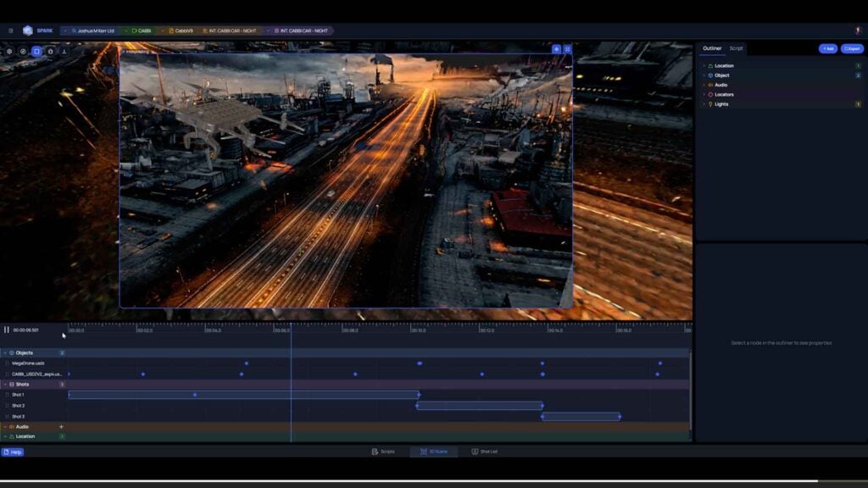Collapse the Shots group in the timeline

coord(5,385)
